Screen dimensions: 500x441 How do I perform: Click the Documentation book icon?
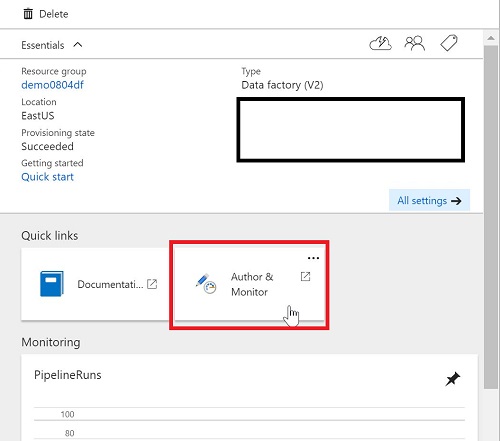52,284
